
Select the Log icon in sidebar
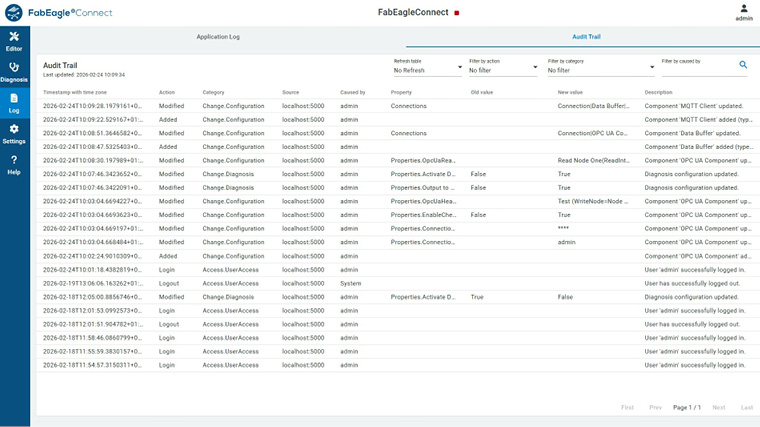pyautogui.click(x=14, y=102)
